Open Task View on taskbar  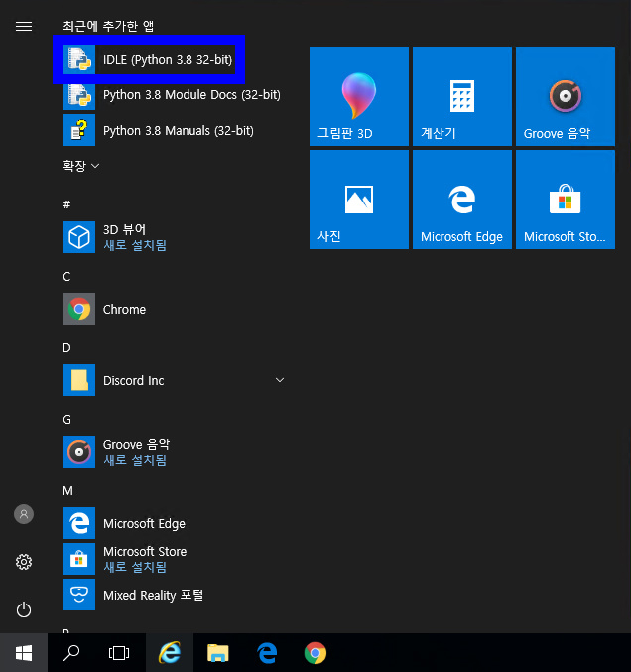(119, 653)
